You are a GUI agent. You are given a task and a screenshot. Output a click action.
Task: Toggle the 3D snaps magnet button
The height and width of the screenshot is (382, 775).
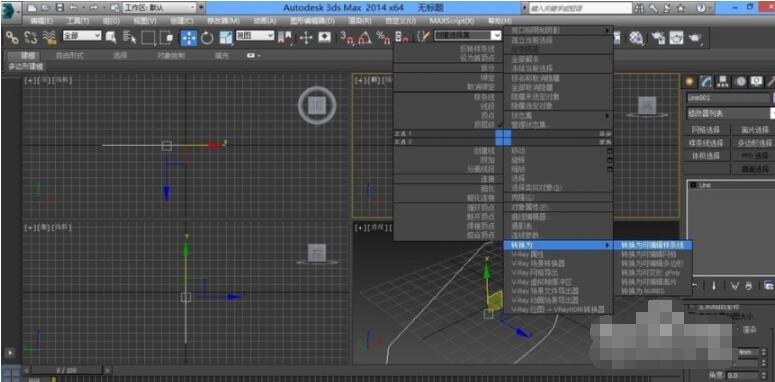pyautogui.click(x=348, y=38)
